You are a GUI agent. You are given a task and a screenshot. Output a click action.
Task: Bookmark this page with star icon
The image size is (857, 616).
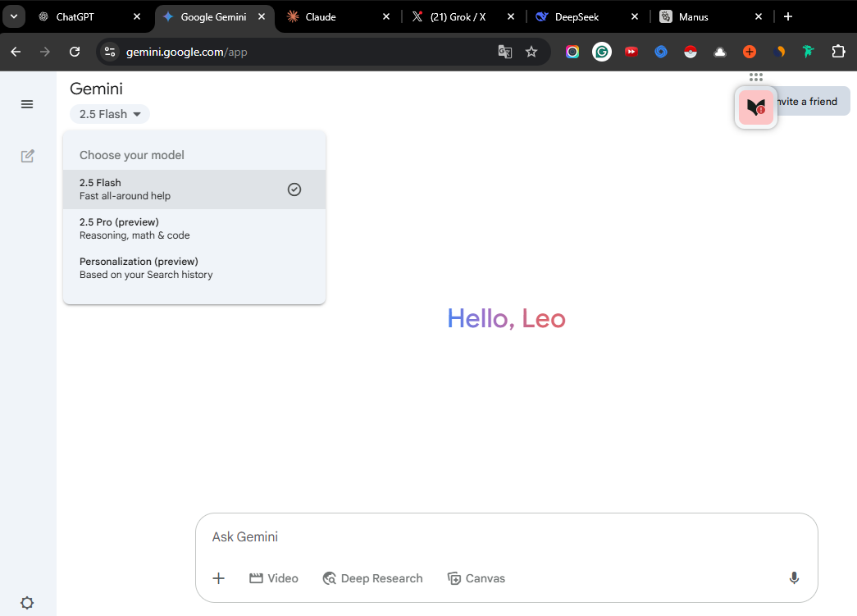click(x=531, y=52)
